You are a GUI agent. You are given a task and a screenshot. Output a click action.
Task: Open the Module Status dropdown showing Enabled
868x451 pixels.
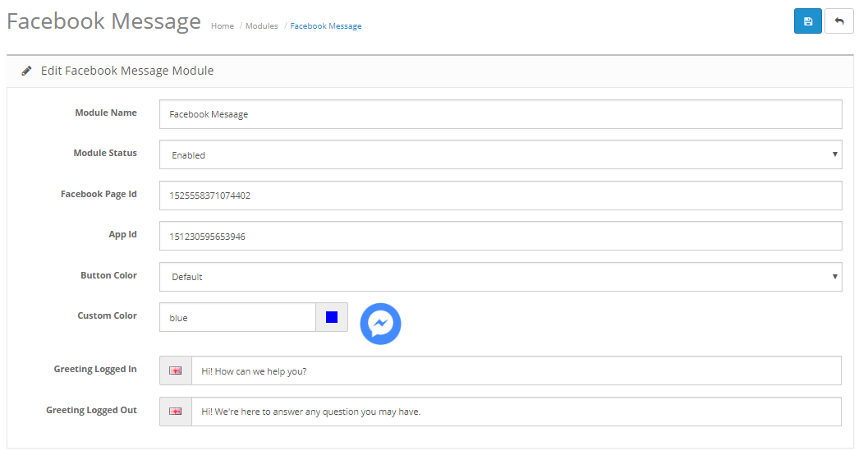(x=500, y=154)
